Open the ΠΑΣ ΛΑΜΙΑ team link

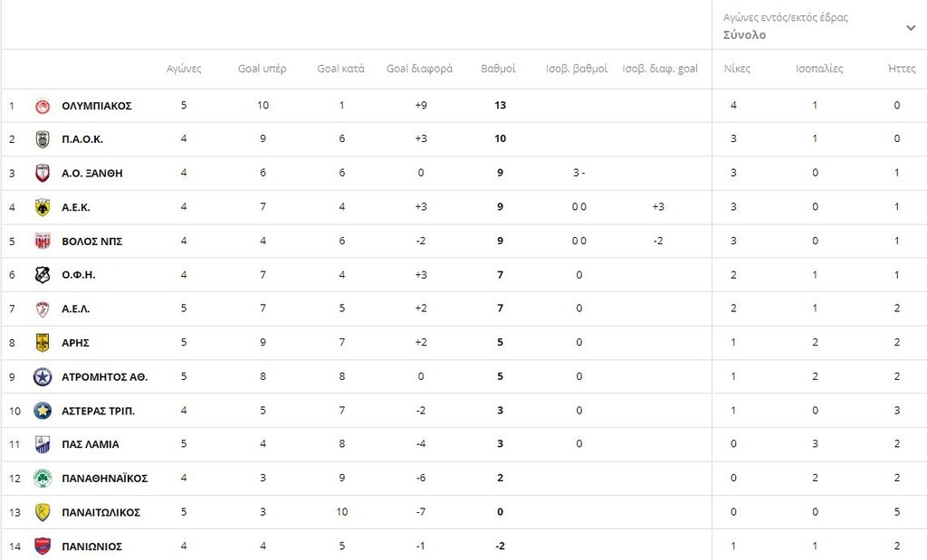click(x=90, y=444)
